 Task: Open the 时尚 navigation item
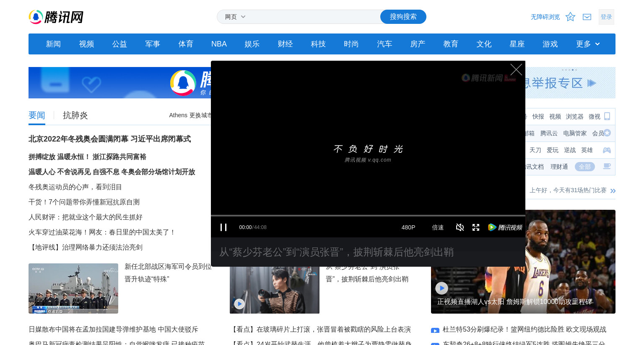pyautogui.click(x=351, y=44)
